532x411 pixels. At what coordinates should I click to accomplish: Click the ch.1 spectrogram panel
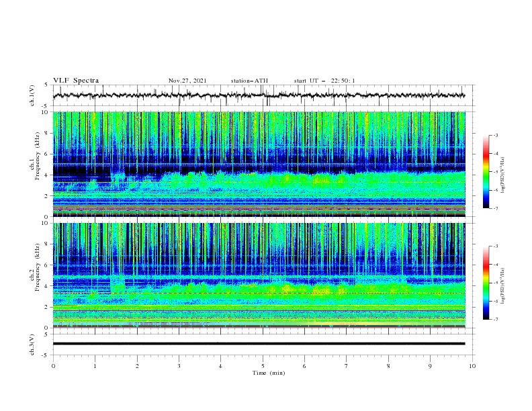pyautogui.click(x=259, y=164)
